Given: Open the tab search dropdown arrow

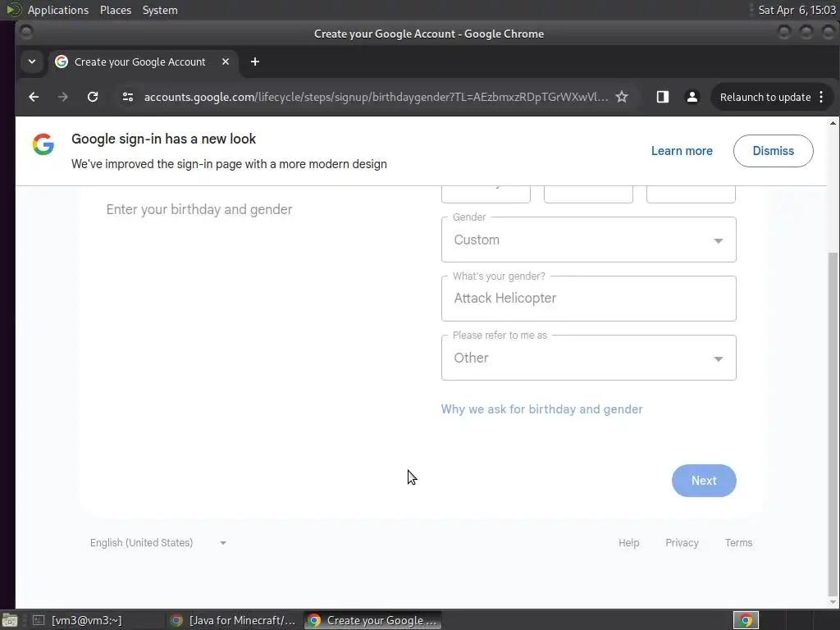Looking at the screenshot, I should (32, 62).
